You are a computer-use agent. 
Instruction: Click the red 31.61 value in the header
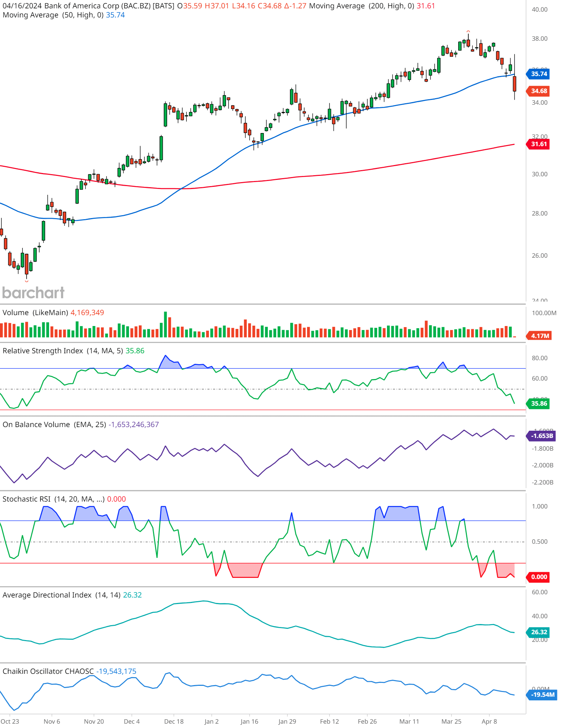(x=426, y=6)
